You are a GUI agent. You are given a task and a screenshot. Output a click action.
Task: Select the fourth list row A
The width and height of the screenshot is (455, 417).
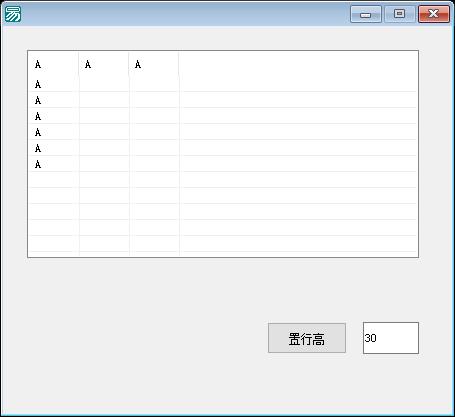tap(222, 132)
